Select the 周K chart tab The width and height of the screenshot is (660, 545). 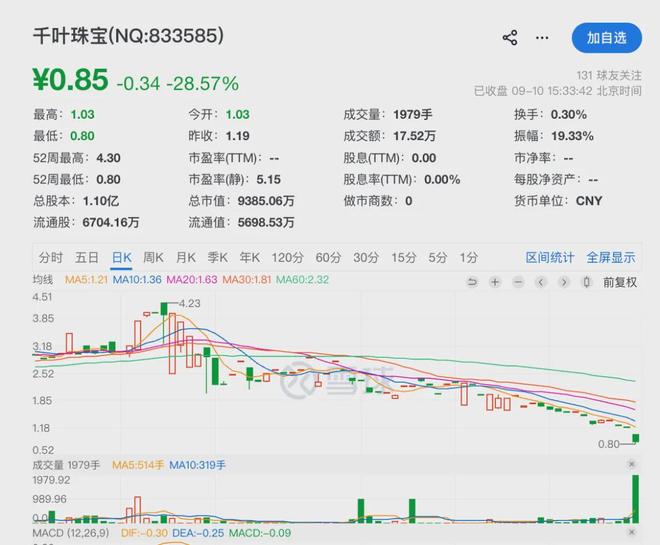(153, 257)
